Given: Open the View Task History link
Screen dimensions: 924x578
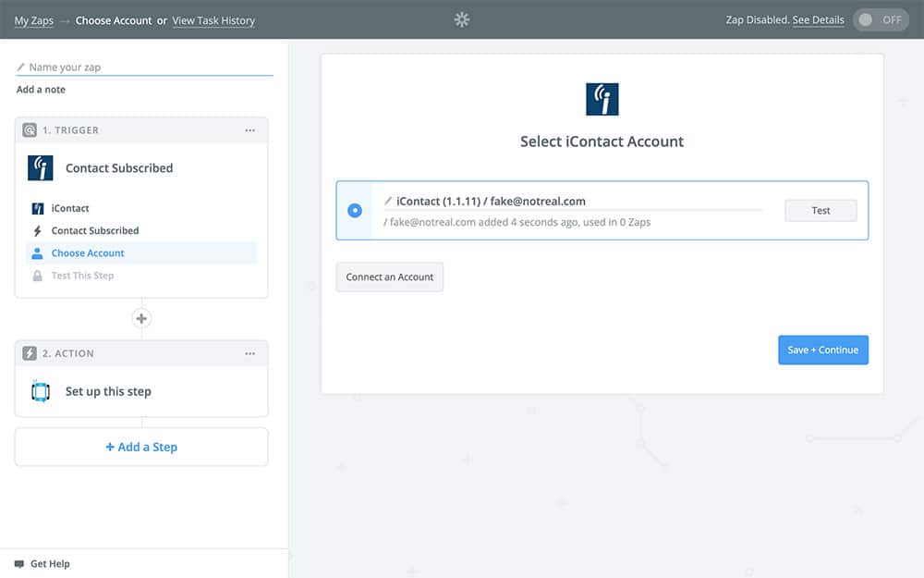Looking at the screenshot, I should 213,20.
